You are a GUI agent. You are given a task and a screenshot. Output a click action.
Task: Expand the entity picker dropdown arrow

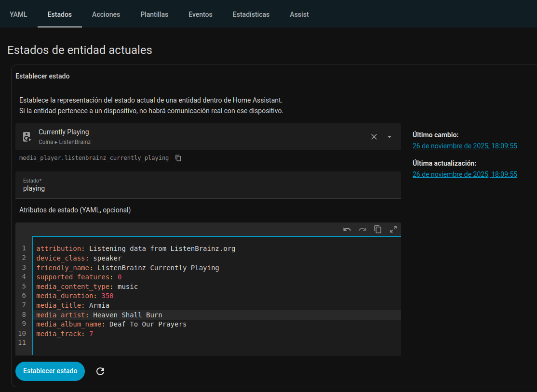click(389, 137)
